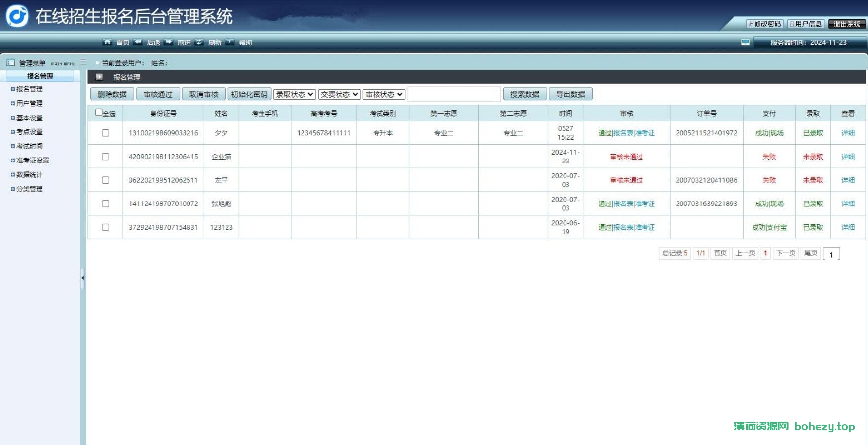This screenshot has height=445, width=868.
Task: Open 准考证设置 in the sidebar
Action: point(33,161)
